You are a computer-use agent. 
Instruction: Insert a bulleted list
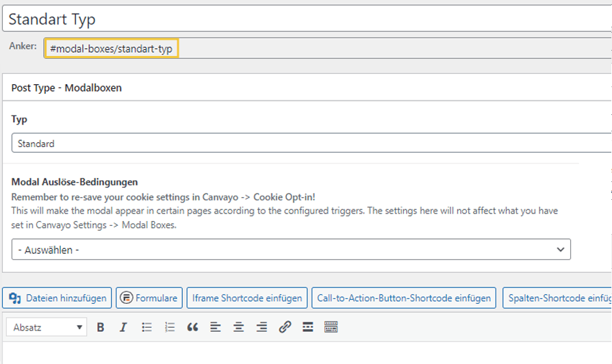tap(146, 327)
